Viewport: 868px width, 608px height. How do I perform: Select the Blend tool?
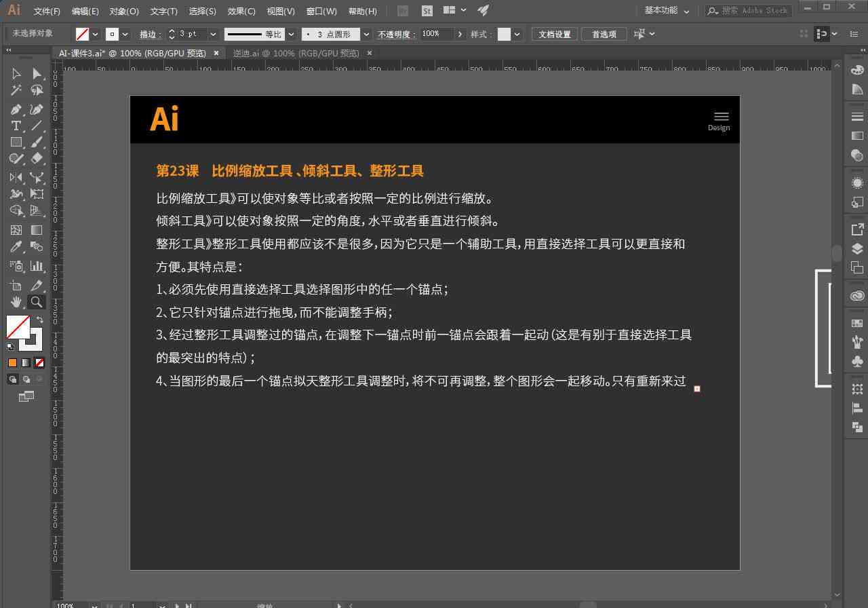pos(37,247)
